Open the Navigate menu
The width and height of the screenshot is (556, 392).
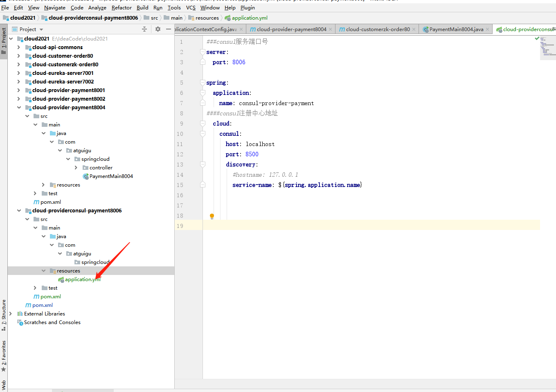click(55, 7)
